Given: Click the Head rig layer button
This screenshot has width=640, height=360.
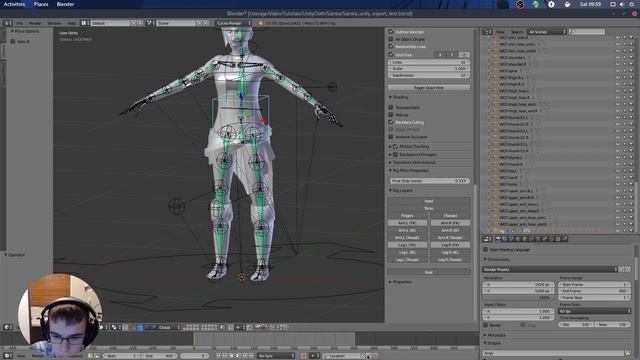Looking at the screenshot, I should [429, 201].
